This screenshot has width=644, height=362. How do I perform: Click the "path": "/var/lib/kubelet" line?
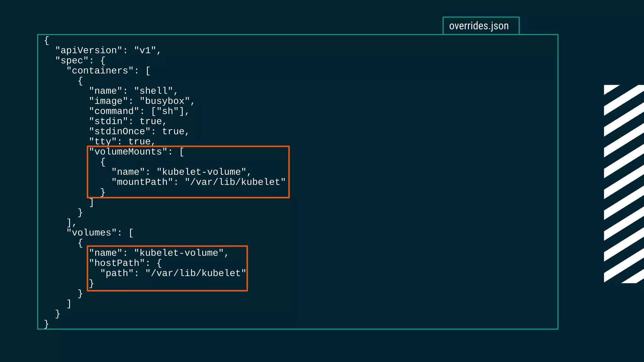pyautogui.click(x=173, y=273)
